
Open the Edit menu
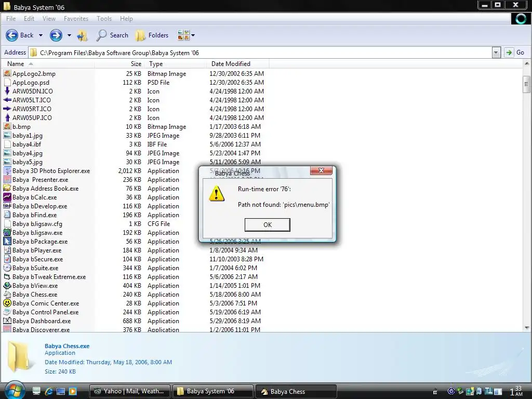[x=29, y=19]
